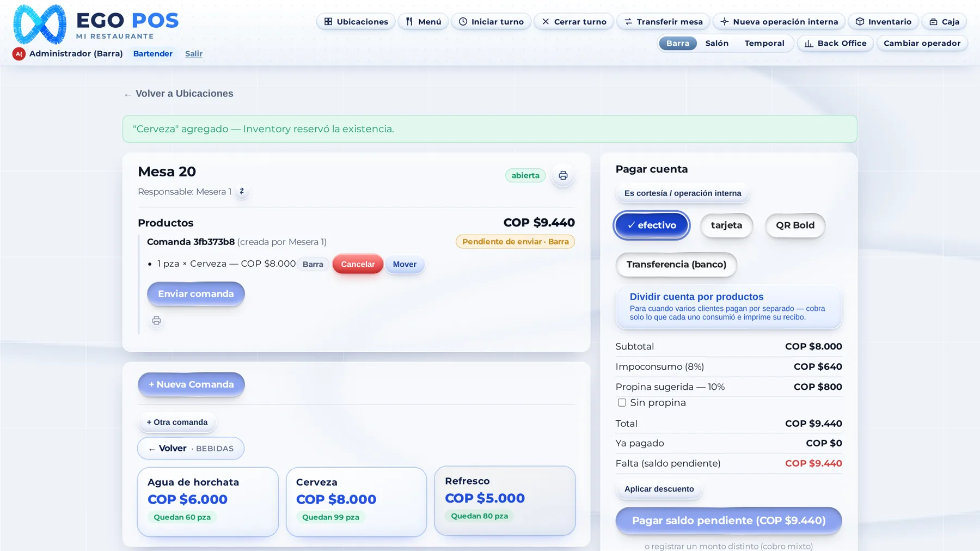Select tarjeta payment method
980x551 pixels.
726,225
